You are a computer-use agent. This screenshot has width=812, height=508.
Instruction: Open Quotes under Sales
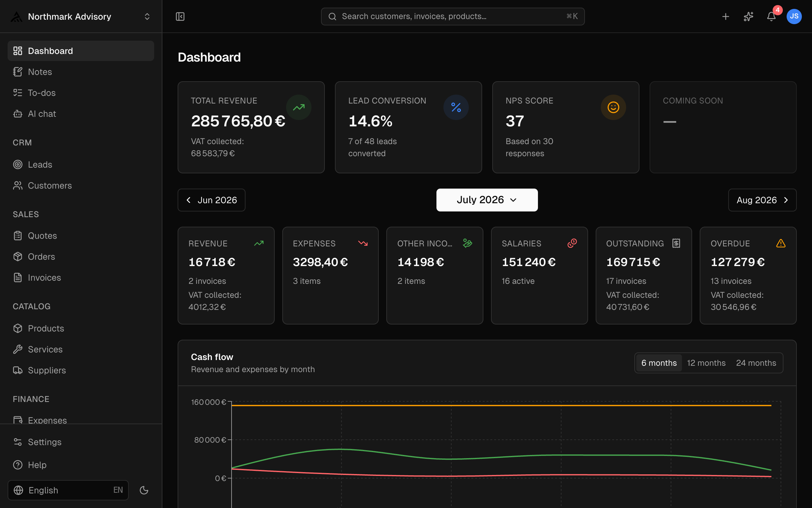(81, 236)
